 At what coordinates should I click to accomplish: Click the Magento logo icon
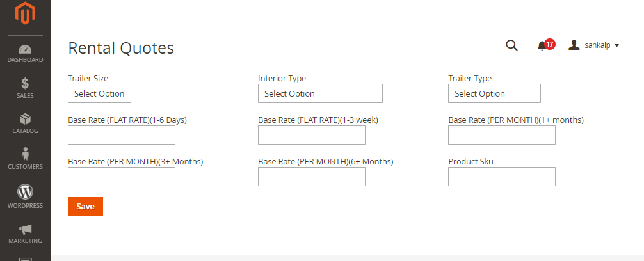coord(25,13)
